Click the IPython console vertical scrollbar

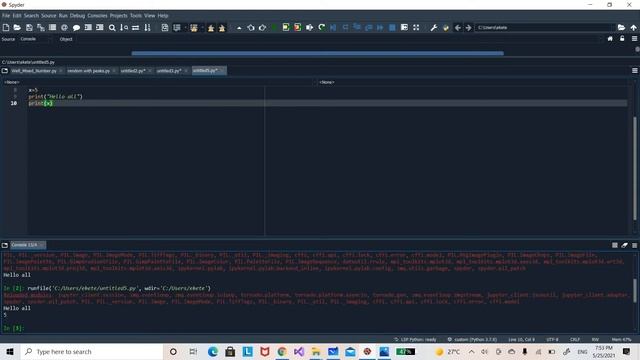click(635, 291)
